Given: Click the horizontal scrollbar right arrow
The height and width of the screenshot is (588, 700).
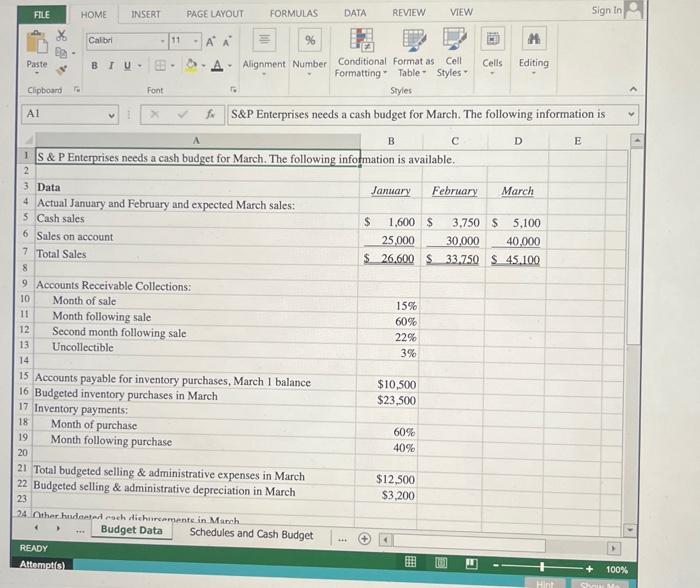Looking at the screenshot, I should (613, 548).
